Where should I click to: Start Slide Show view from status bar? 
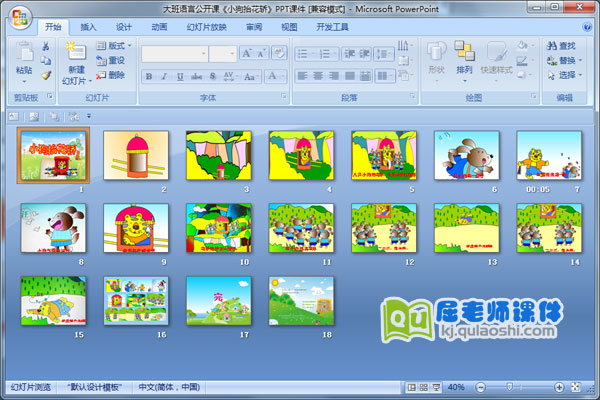click(437, 387)
